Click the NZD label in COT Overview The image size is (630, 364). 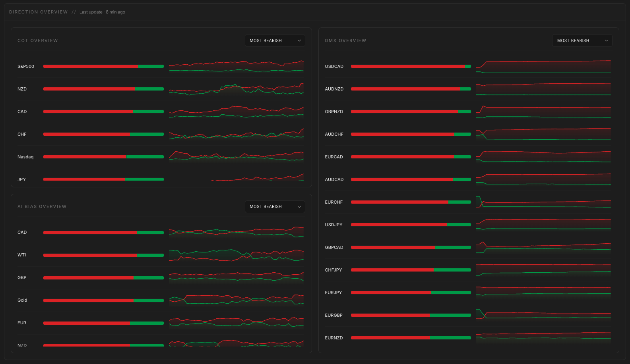22,89
